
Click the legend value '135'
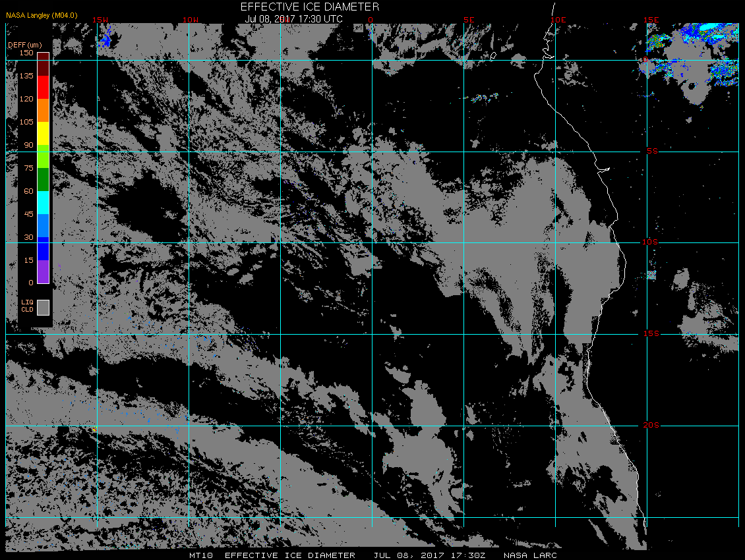(x=26, y=76)
